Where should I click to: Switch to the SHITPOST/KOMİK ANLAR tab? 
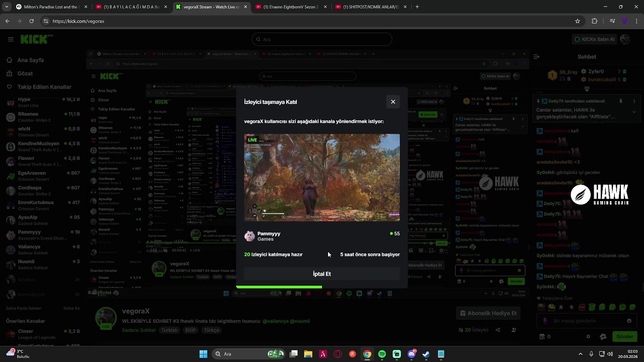click(370, 7)
